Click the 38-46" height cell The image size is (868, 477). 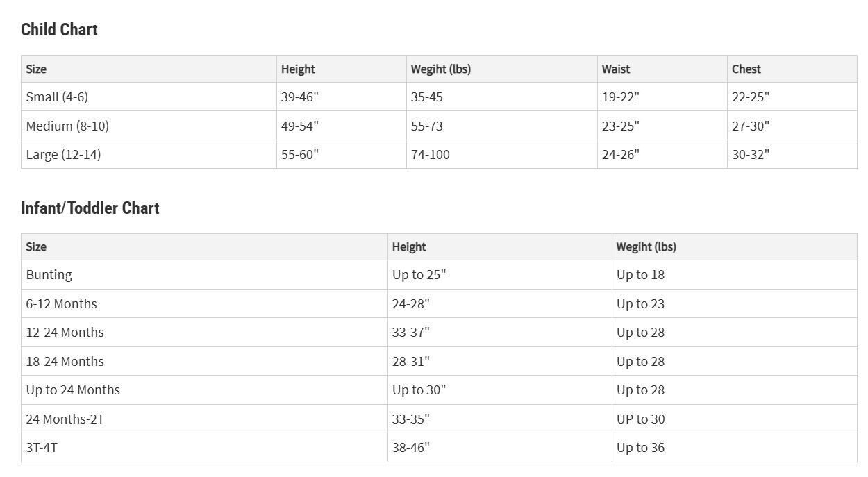click(x=499, y=447)
